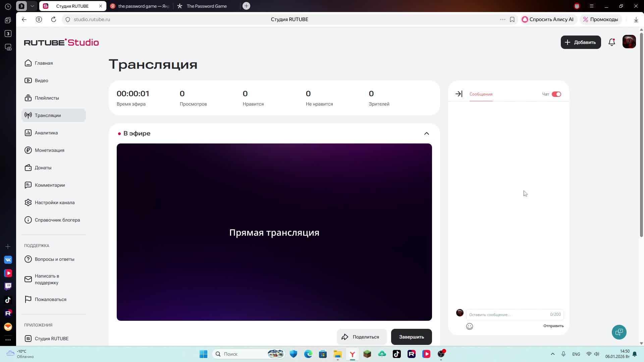Expand the tab group dropdown near tab counter
The width and height of the screenshot is (644, 362).
tap(32, 6)
